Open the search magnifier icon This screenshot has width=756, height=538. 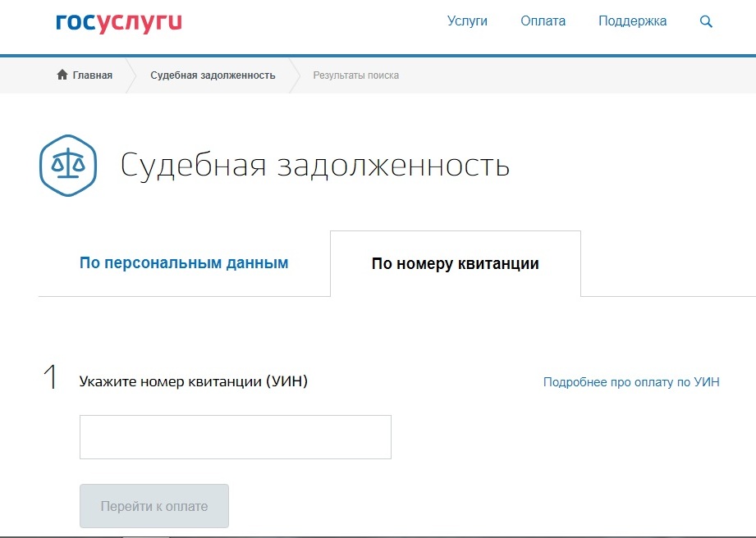coord(706,22)
